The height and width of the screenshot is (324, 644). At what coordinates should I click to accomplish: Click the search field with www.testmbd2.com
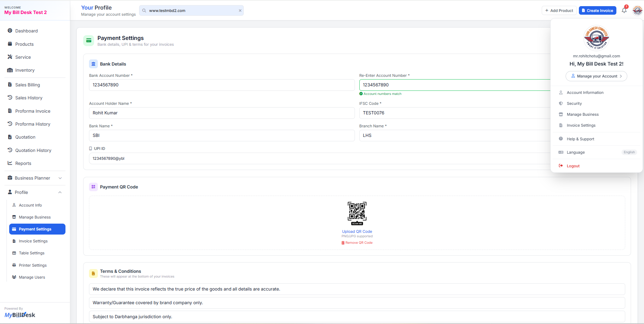pyautogui.click(x=191, y=11)
